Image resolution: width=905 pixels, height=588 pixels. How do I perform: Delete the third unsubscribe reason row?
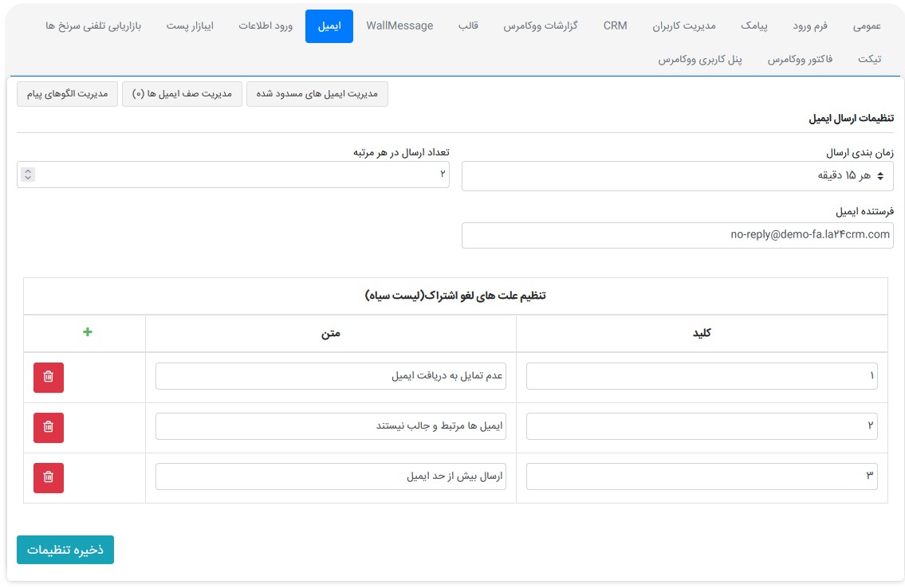49,477
